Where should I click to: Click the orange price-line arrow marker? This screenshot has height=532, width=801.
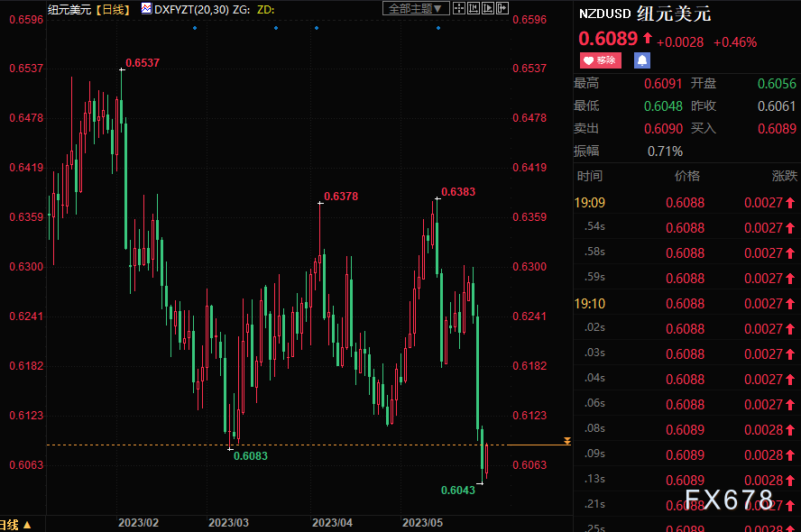(x=567, y=441)
